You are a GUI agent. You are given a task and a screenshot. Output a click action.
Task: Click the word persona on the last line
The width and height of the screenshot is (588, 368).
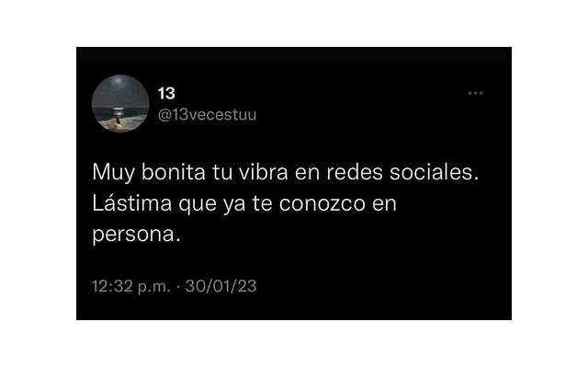pyautogui.click(x=133, y=236)
